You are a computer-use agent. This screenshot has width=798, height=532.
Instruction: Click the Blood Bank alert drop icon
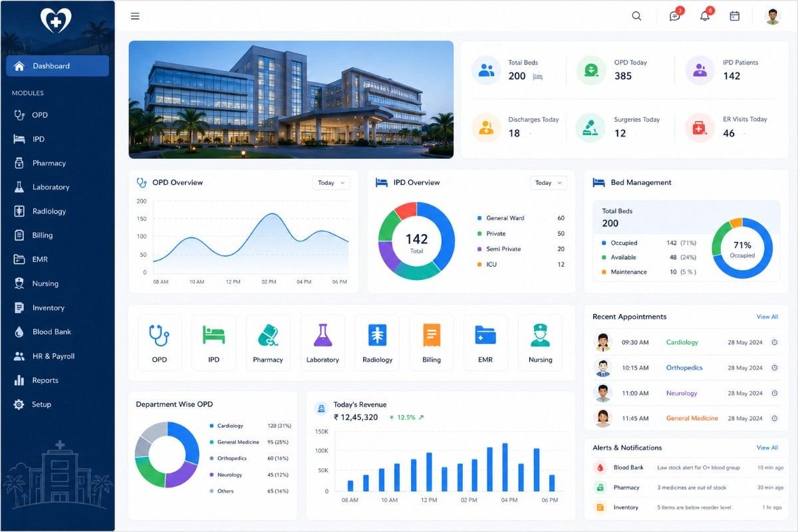(600, 467)
